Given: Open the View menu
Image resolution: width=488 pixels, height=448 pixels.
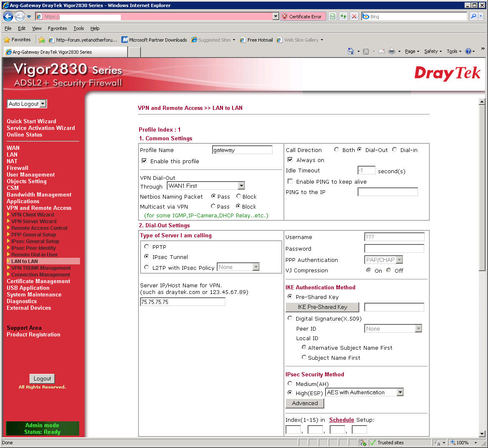Looking at the screenshot, I should [37, 28].
